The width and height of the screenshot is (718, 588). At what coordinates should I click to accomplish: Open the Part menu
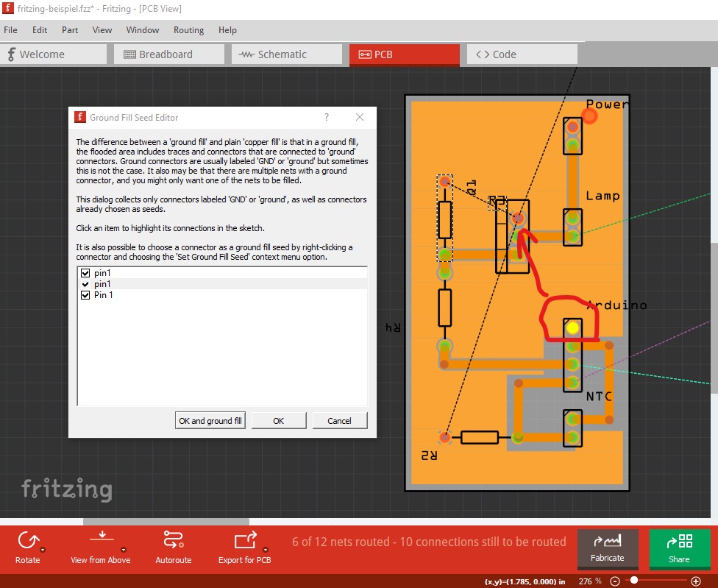tap(69, 30)
